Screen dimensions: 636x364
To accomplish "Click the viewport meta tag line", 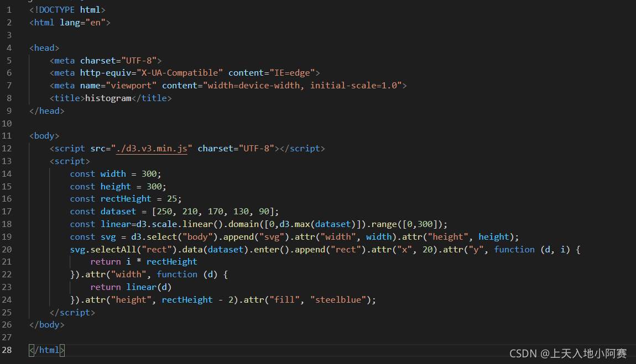I will (228, 86).
